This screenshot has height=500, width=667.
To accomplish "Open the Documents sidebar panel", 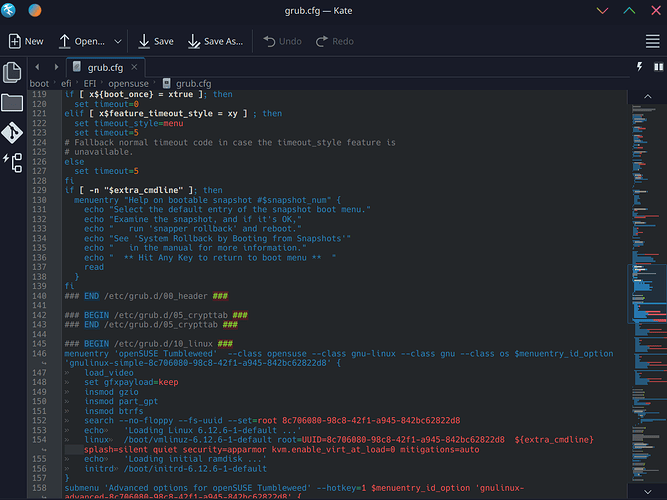I will [12, 72].
